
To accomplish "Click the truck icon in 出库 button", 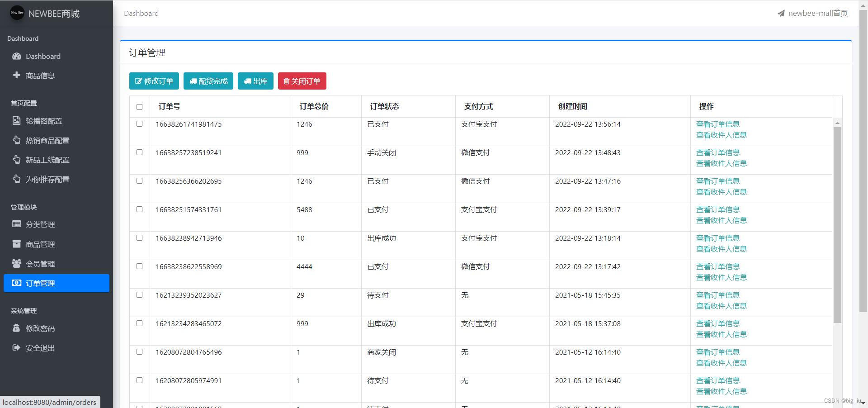I will (x=247, y=81).
